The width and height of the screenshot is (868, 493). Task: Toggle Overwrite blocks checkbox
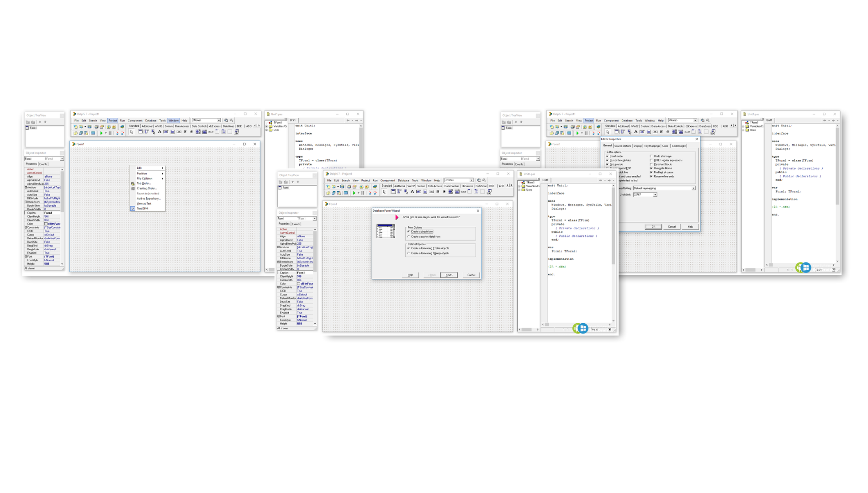[651, 168]
